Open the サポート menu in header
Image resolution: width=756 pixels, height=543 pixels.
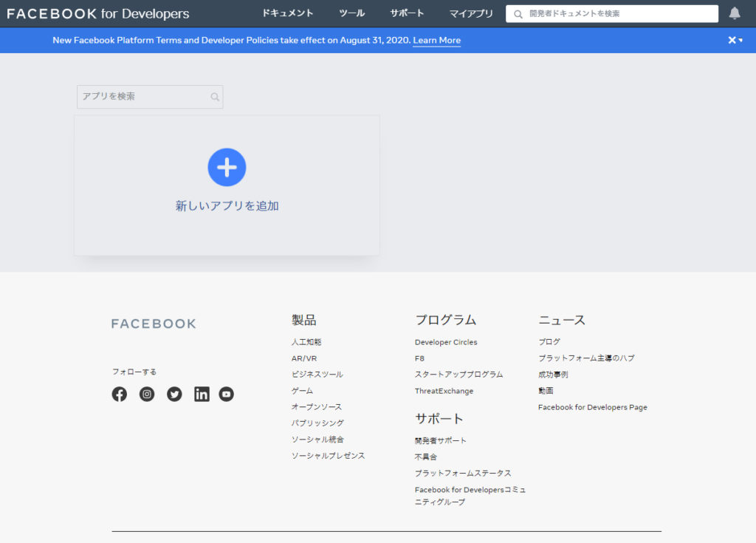click(407, 13)
